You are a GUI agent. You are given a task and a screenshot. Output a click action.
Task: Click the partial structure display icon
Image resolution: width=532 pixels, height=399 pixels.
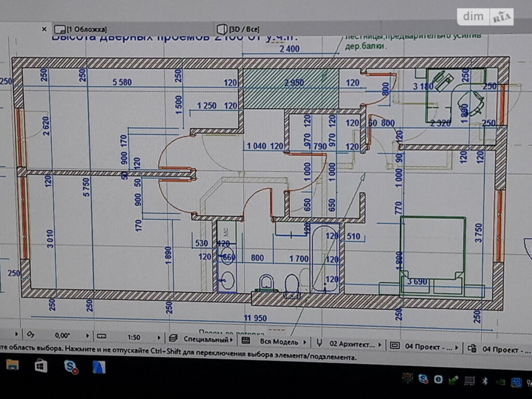click(246, 340)
